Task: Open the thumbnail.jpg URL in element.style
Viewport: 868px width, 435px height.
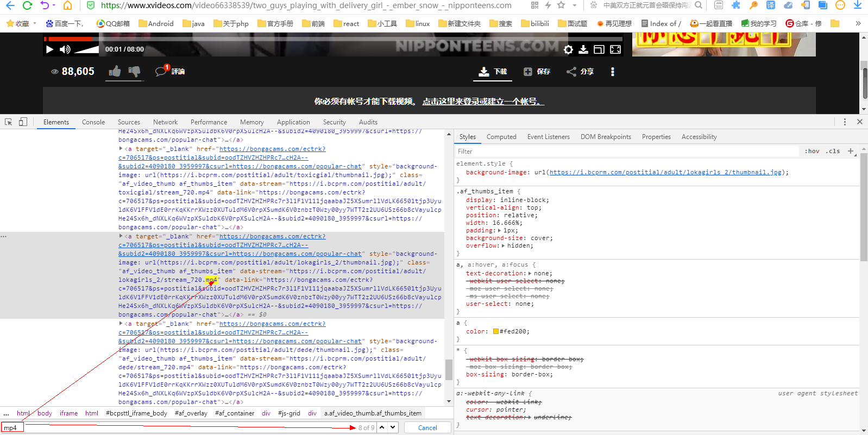Action: point(665,172)
